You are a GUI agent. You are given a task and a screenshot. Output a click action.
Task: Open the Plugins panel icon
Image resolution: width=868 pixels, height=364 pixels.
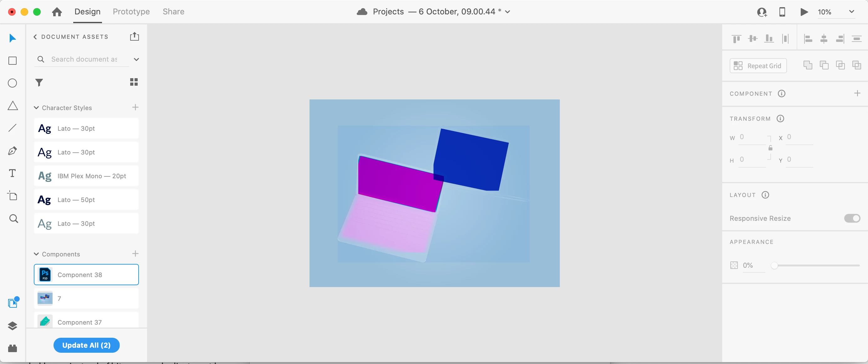point(13,348)
